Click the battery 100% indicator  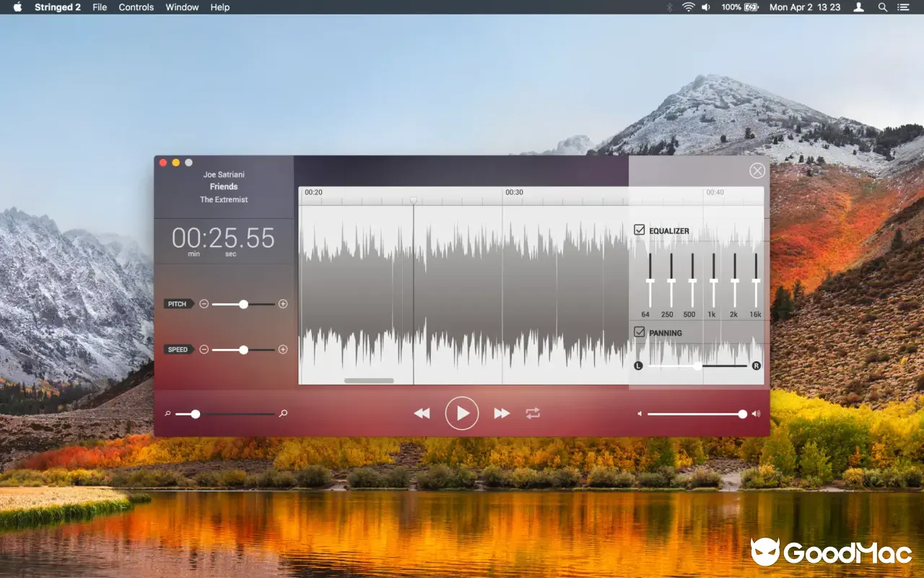(x=740, y=7)
